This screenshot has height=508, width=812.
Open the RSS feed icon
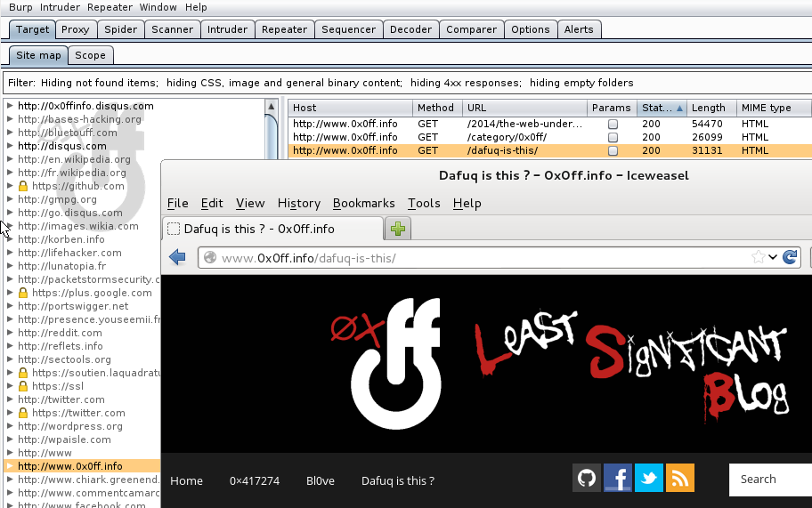click(x=680, y=478)
